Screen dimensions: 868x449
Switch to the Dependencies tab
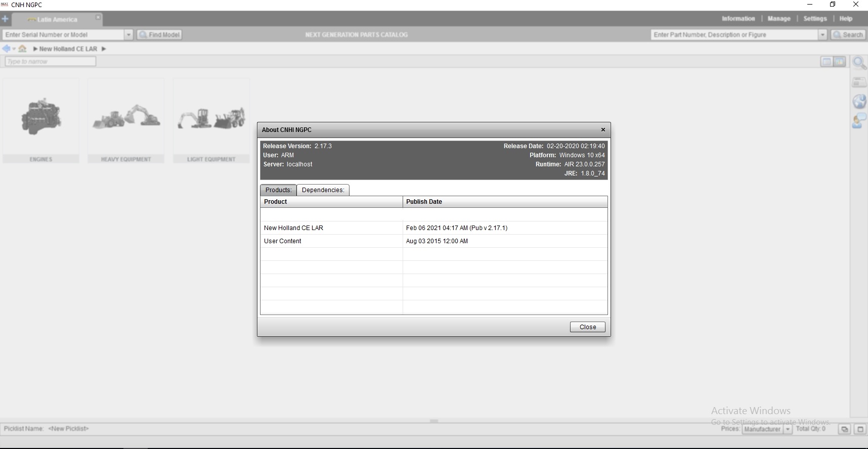click(x=323, y=190)
